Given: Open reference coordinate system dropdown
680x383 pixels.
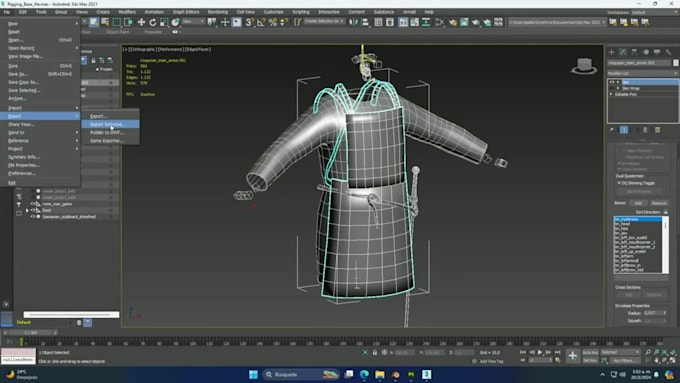Looking at the screenshot, I should [x=193, y=22].
